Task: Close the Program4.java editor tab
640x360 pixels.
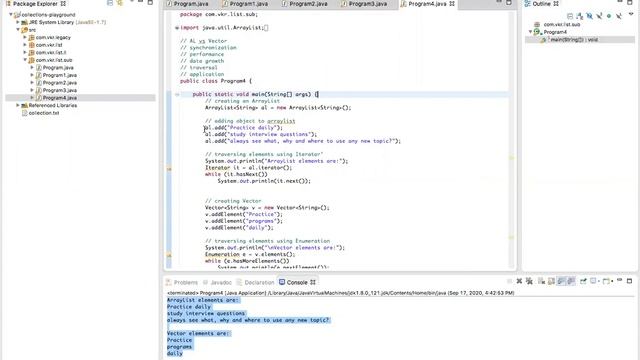Action: 452,4
